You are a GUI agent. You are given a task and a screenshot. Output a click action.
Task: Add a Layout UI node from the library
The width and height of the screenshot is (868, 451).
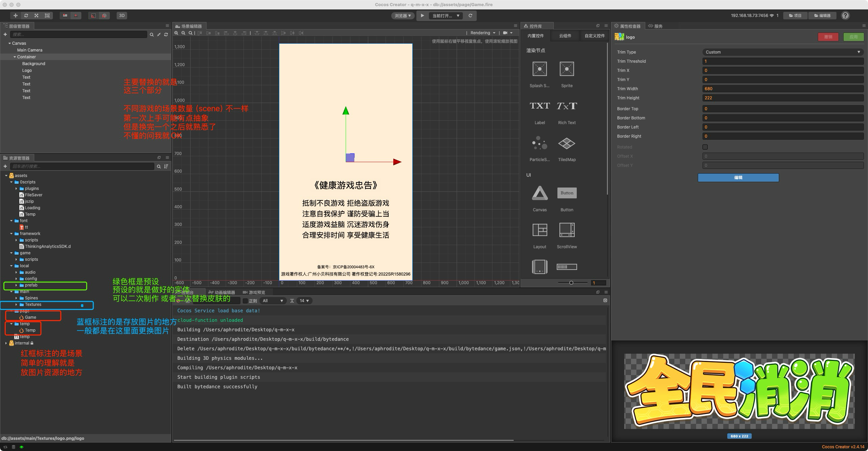click(x=539, y=235)
